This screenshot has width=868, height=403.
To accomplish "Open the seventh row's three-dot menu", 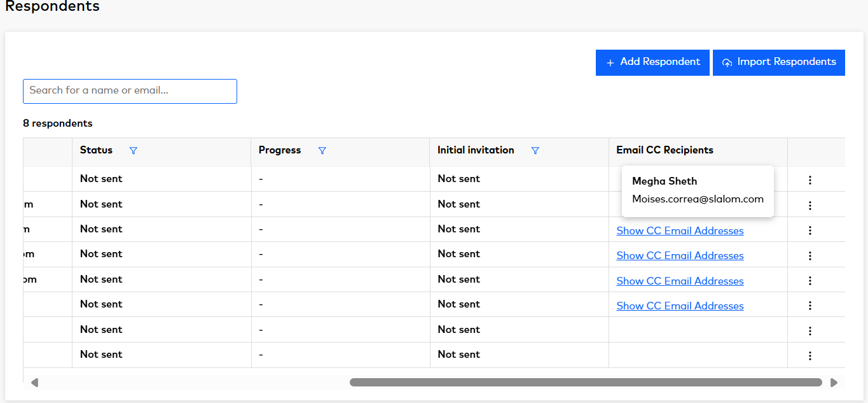I will [x=809, y=330].
